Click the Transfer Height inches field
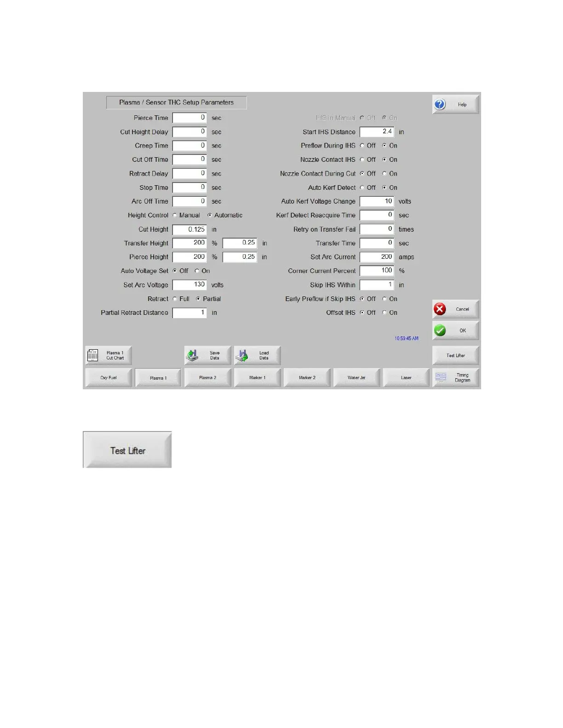 (240, 243)
